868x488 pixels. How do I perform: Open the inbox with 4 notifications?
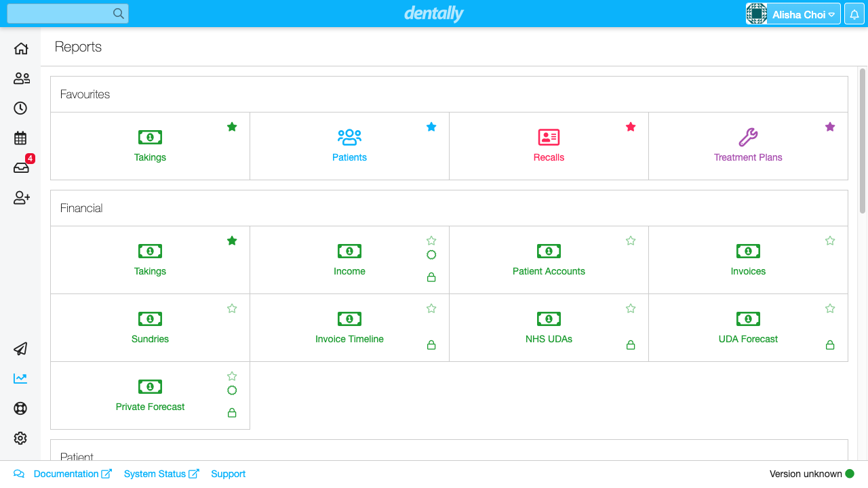(21, 168)
